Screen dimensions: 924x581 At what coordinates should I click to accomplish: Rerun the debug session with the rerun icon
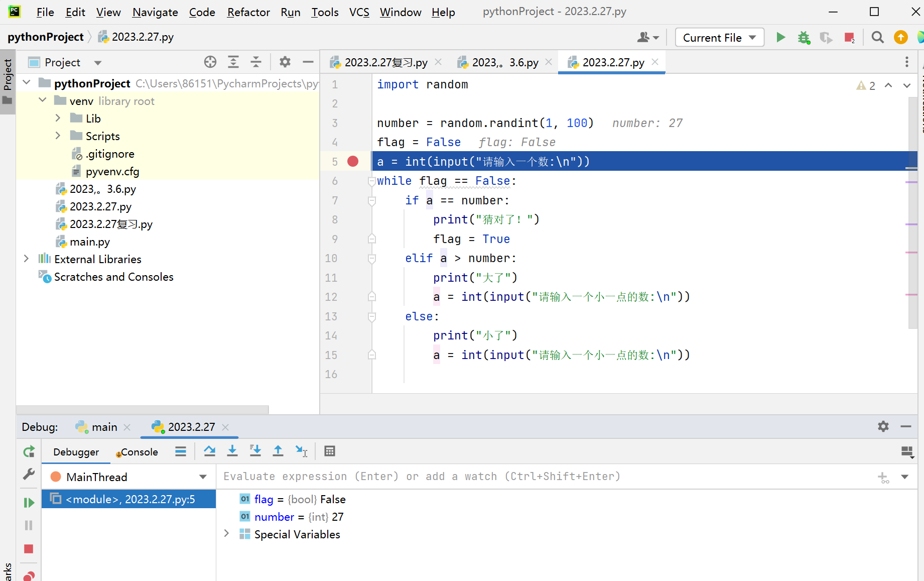(x=29, y=452)
